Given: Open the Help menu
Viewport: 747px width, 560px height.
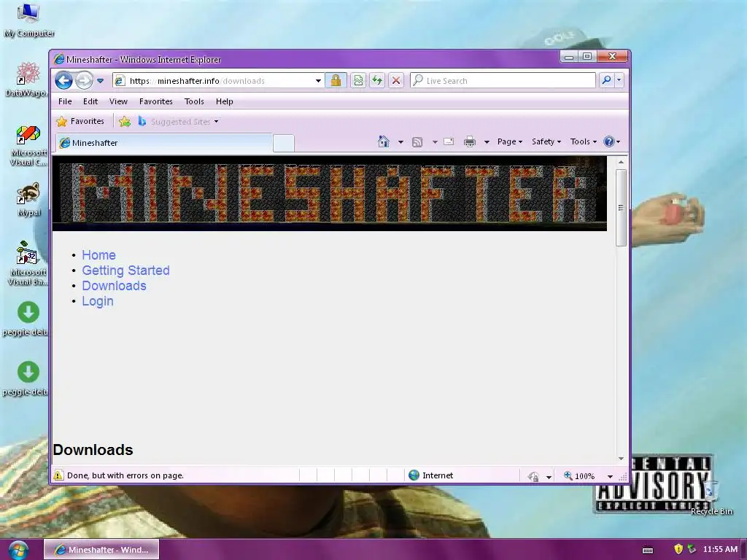Looking at the screenshot, I should click(x=225, y=101).
